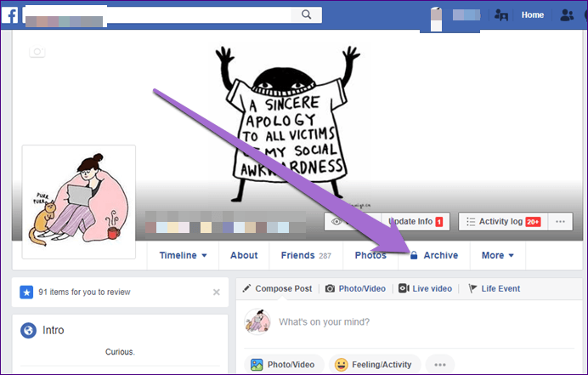Click the Curious. intro bio text
588x375 pixels.
tap(120, 352)
